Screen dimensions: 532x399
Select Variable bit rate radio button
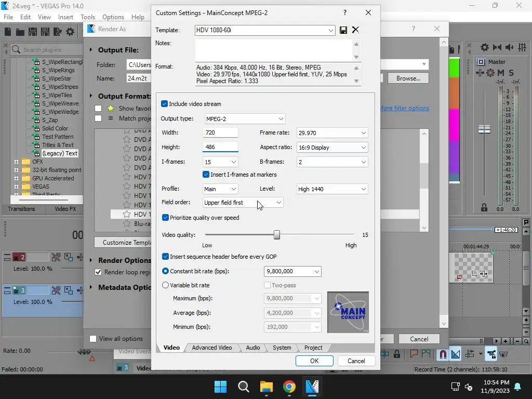165,285
